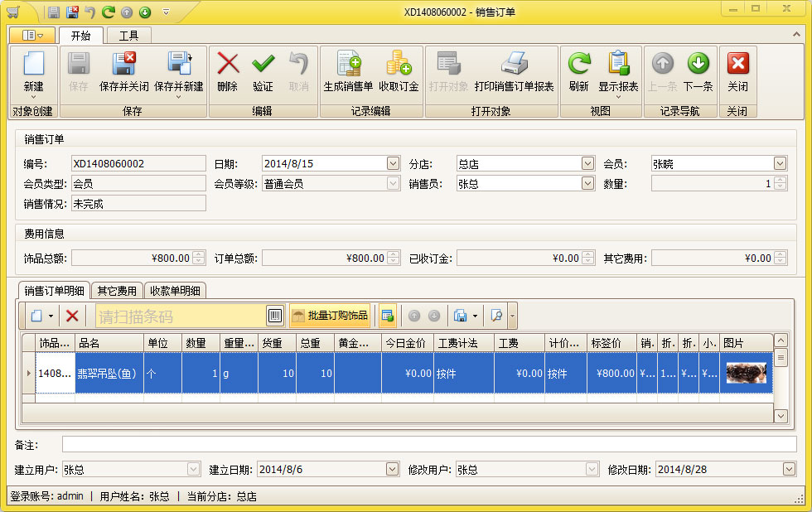The image size is (812, 512).
Task: Click print icon in detail toolbar
Action: coord(460,316)
